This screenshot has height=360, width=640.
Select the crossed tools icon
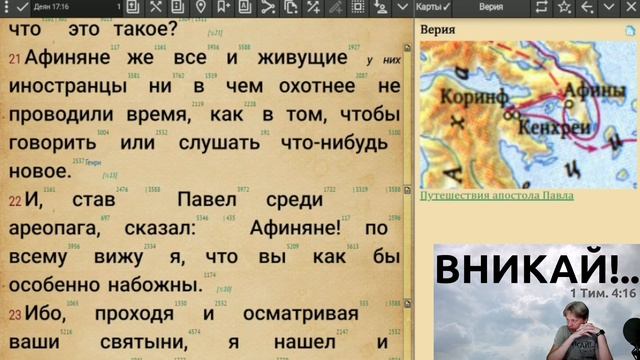pyautogui.click(x=156, y=7)
